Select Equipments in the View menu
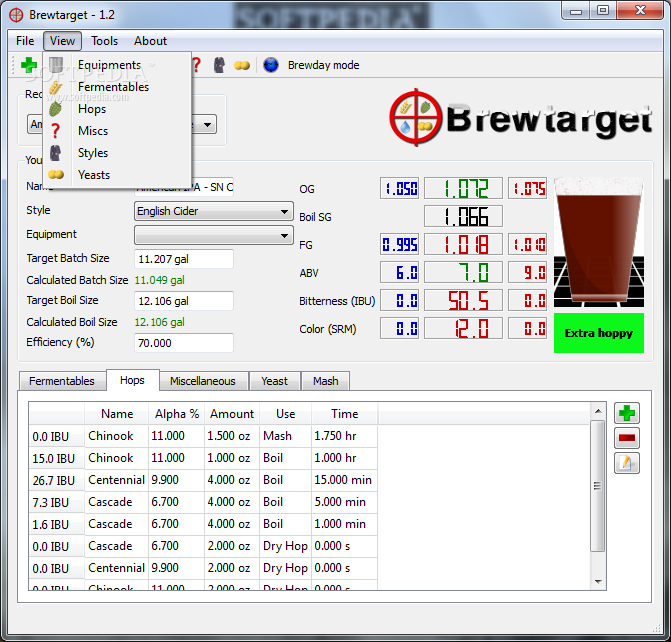The height and width of the screenshot is (642, 671). click(109, 65)
